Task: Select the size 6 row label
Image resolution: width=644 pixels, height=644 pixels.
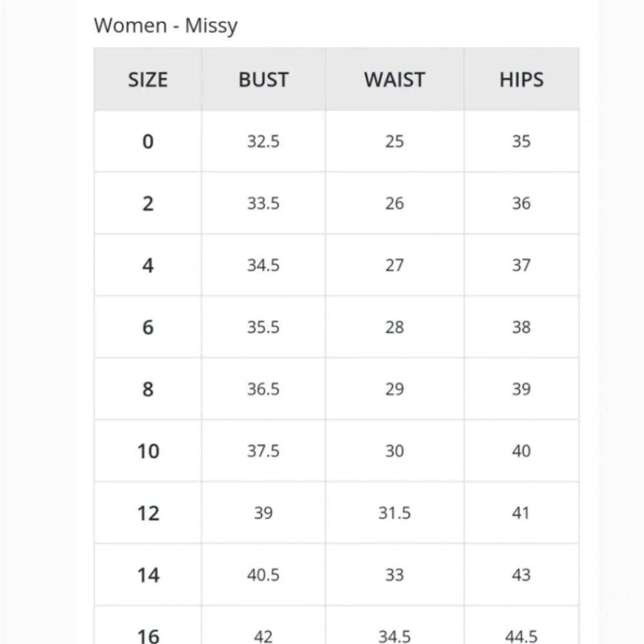Action: click(147, 327)
